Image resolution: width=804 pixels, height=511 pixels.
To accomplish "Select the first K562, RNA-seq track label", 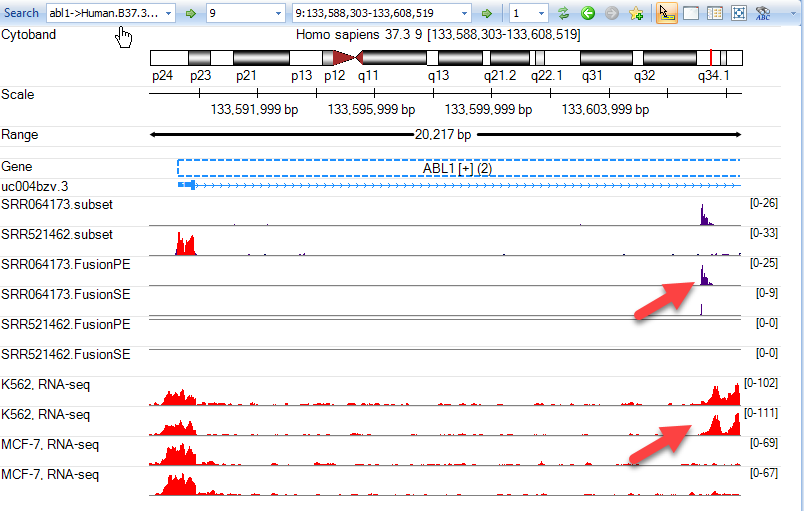I will [x=46, y=385].
